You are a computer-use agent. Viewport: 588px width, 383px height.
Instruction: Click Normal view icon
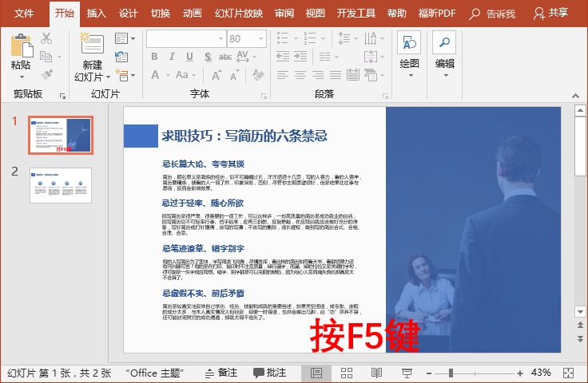click(316, 373)
